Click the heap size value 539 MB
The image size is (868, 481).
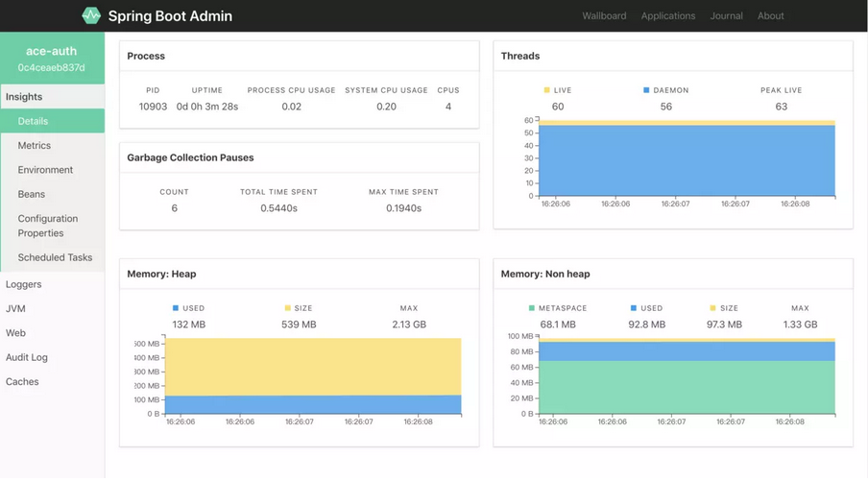(299, 325)
